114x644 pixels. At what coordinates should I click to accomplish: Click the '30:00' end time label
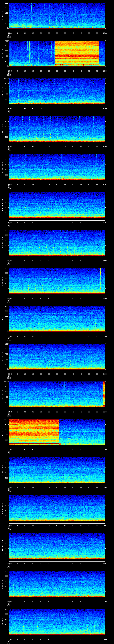click(x=105, y=601)
